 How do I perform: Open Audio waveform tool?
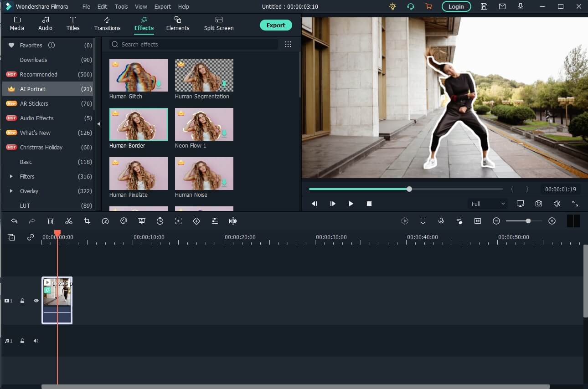pyautogui.click(x=233, y=221)
